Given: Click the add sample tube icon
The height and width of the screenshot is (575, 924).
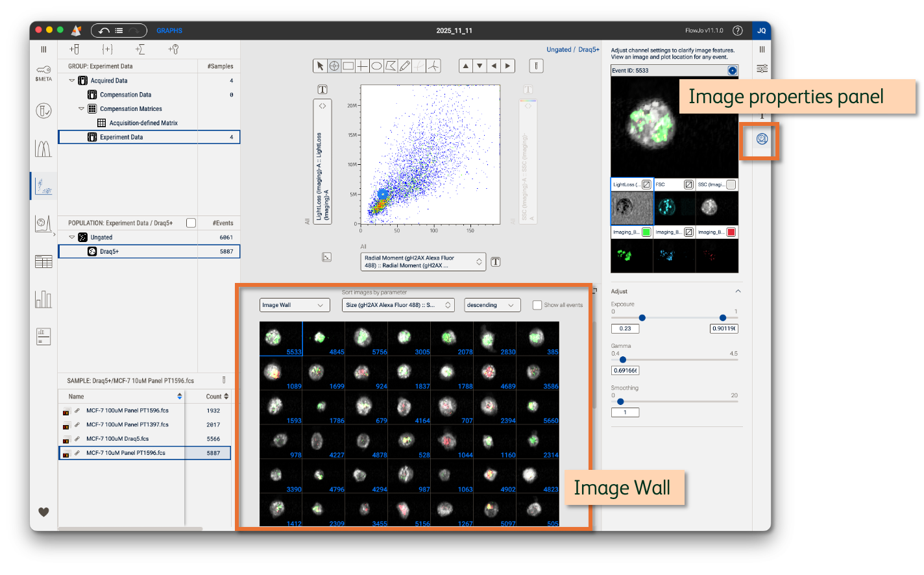Looking at the screenshot, I should click(74, 49).
